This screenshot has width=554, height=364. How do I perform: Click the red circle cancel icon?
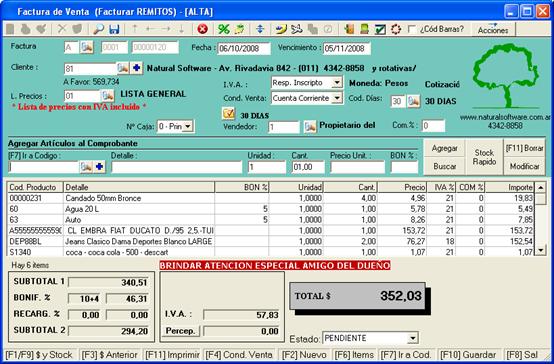pos(202,29)
